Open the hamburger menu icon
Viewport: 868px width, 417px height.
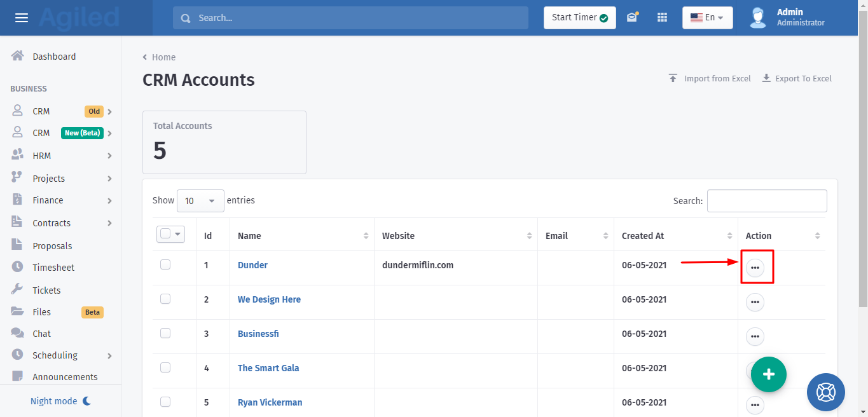pos(22,18)
